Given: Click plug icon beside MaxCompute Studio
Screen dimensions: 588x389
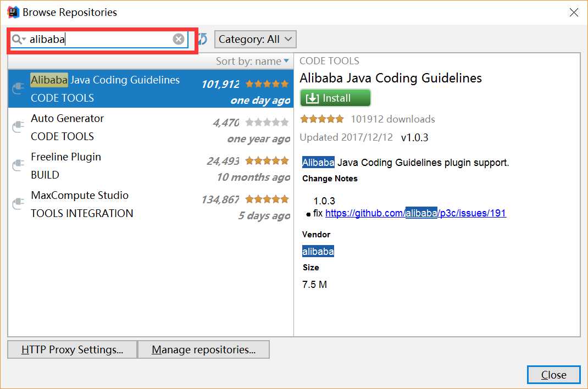Looking at the screenshot, I should tap(18, 204).
